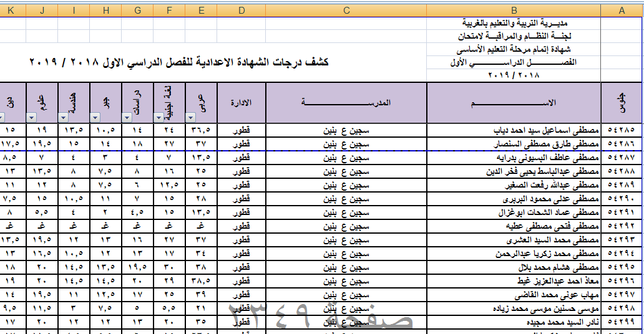Click column D header letter
Viewport: 644px width, 334px height.
click(x=241, y=9)
